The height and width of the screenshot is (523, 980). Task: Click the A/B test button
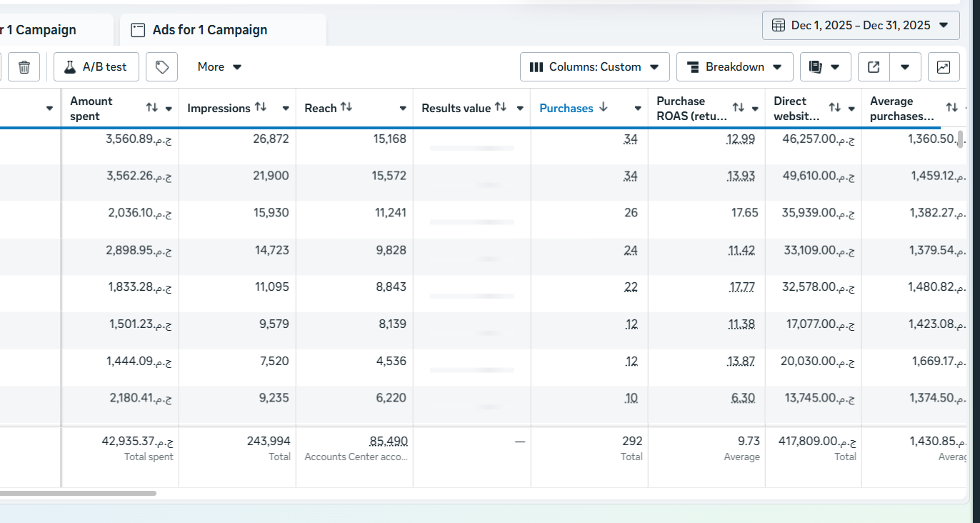tap(96, 67)
